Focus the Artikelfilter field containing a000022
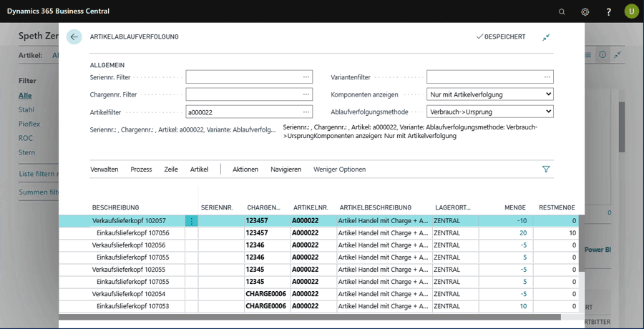This screenshot has height=329, width=644. (249, 112)
